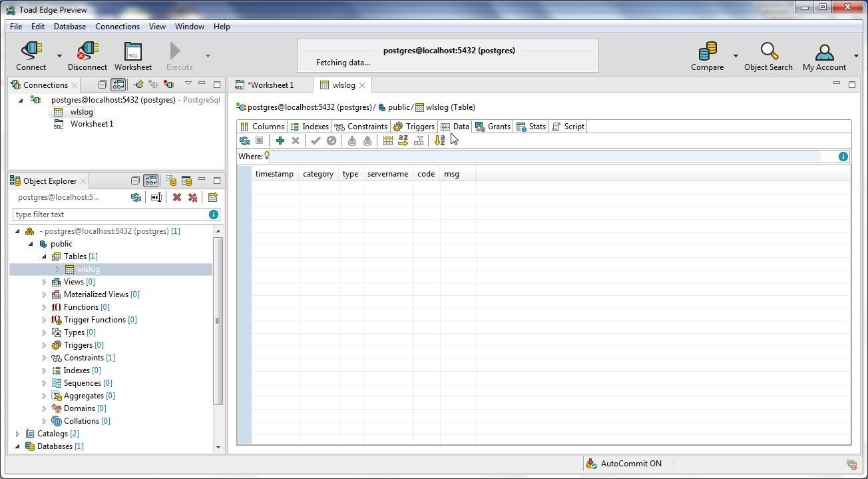
Task: Collapse all in Object Explorer
Action: pyautogui.click(x=135, y=181)
